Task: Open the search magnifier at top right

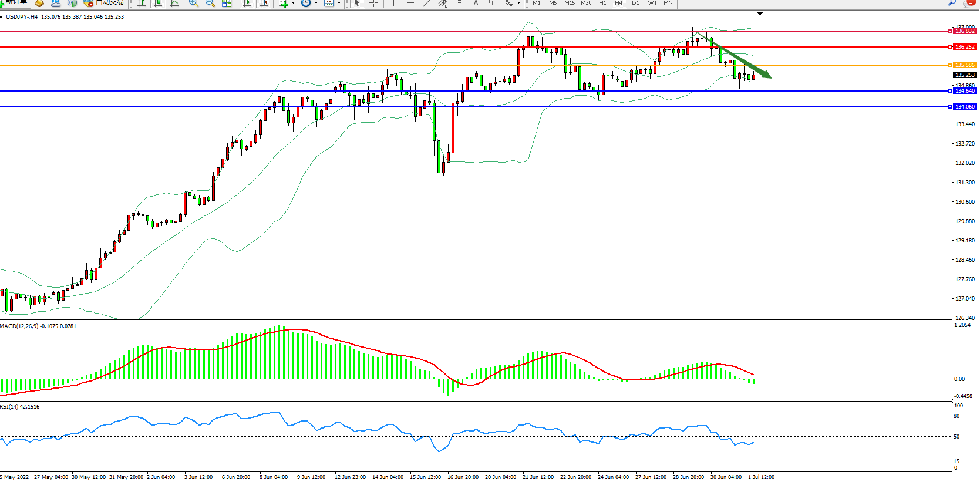Action: click(952, 3)
